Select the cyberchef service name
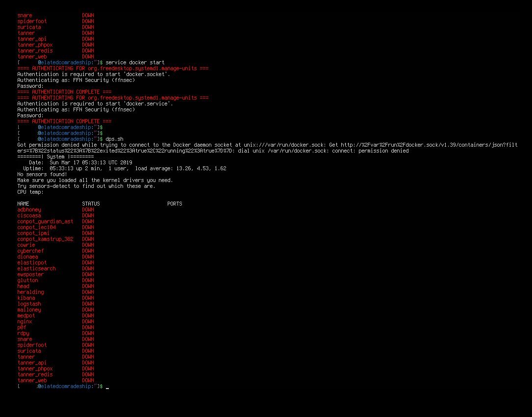The height and width of the screenshot is (417, 532). [30, 251]
